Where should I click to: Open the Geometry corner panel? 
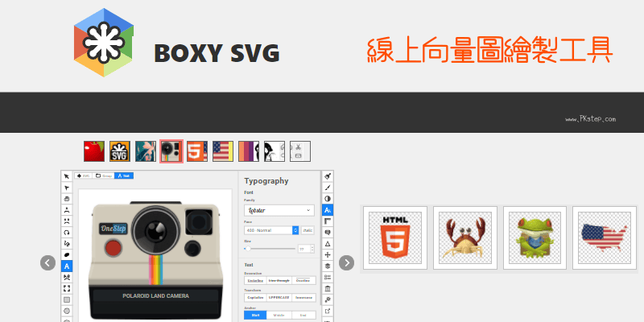[x=328, y=221]
